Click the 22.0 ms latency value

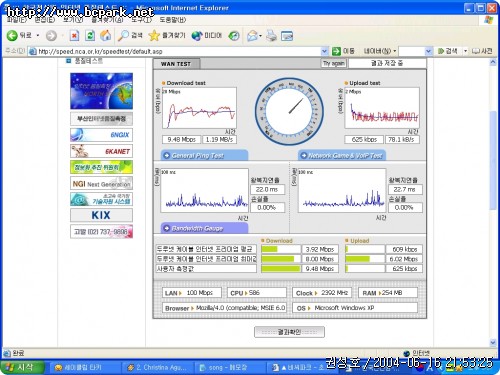tap(267, 189)
